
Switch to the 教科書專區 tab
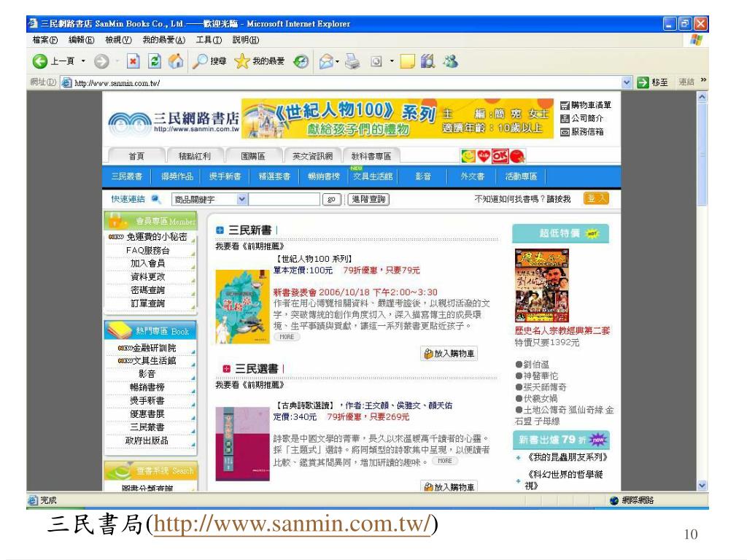(x=371, y=156)
